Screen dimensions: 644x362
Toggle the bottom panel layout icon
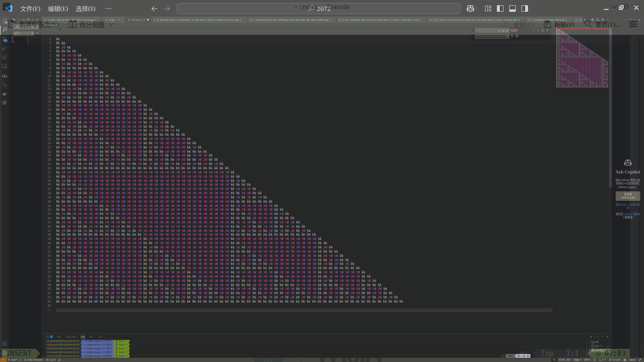click(512, 8)
